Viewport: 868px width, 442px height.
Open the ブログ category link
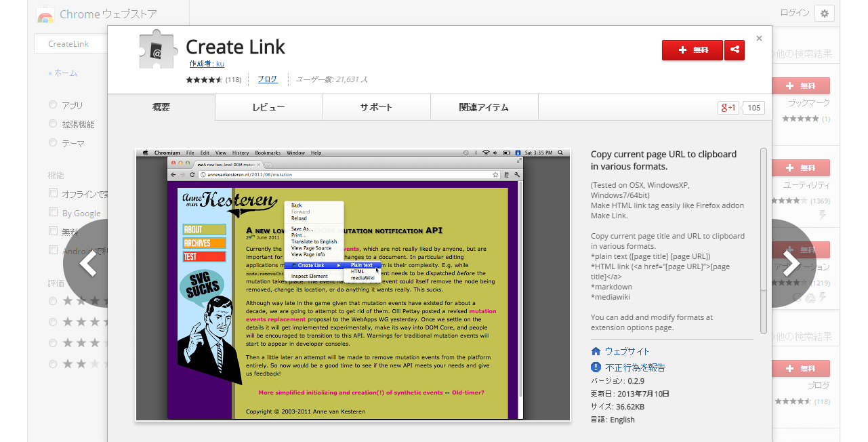pos(268,79)
